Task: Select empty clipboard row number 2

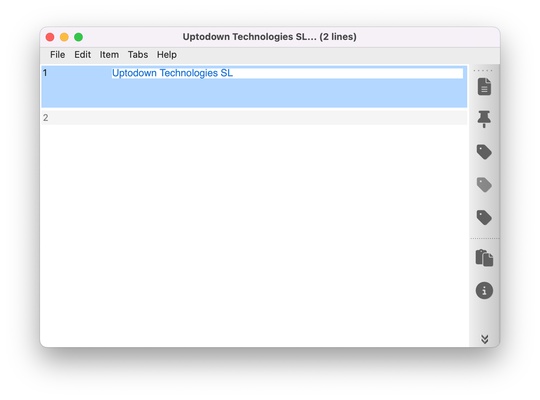Action: click(254, 118)
